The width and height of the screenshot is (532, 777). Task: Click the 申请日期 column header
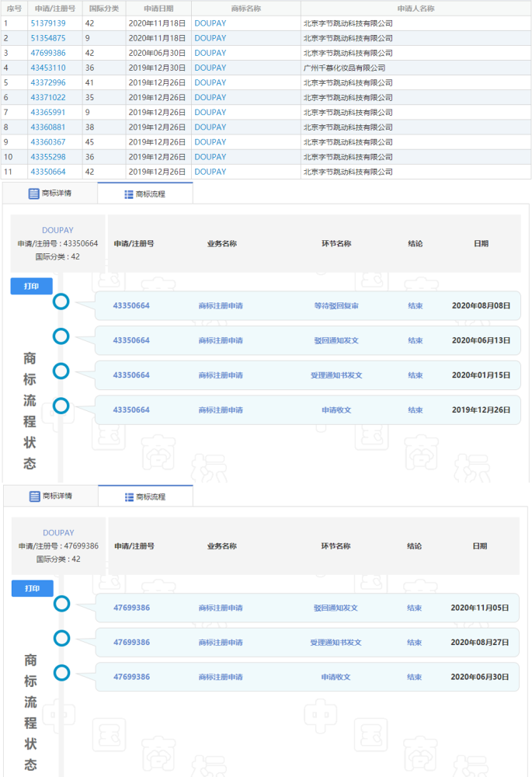click(x=158, y=9)
